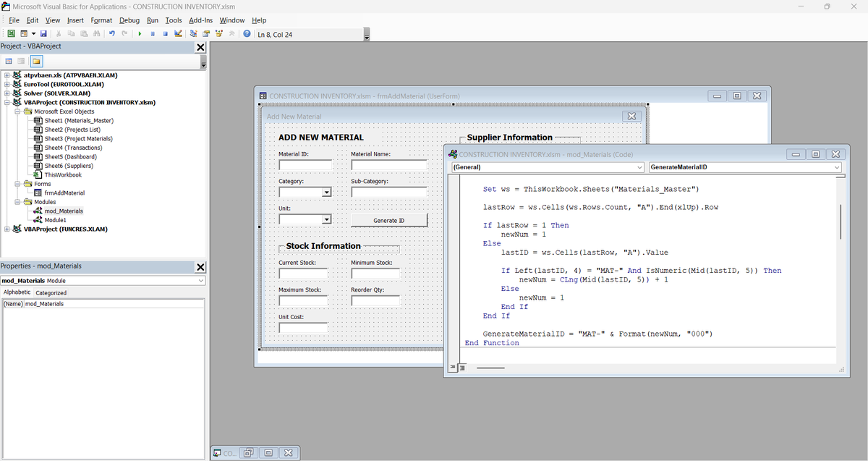
Task: Run the macro with the green play icon
Action: [140, 34]
